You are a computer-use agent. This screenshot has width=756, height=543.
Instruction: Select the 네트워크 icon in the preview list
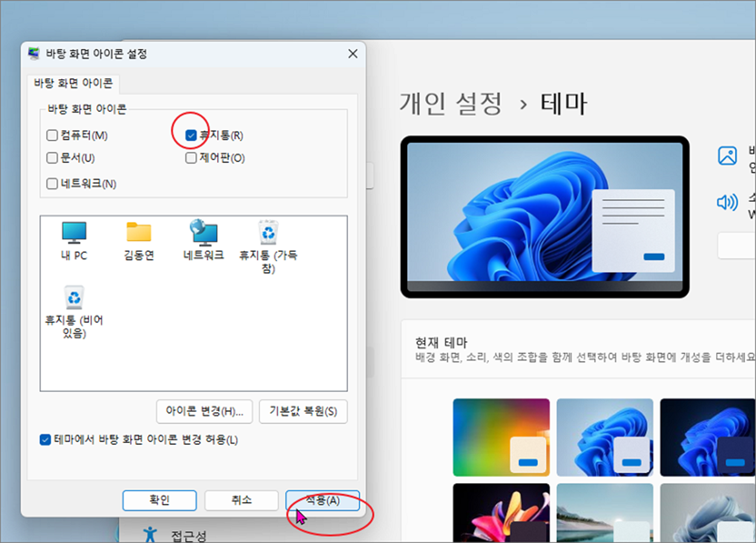click(x=204, y=240)
